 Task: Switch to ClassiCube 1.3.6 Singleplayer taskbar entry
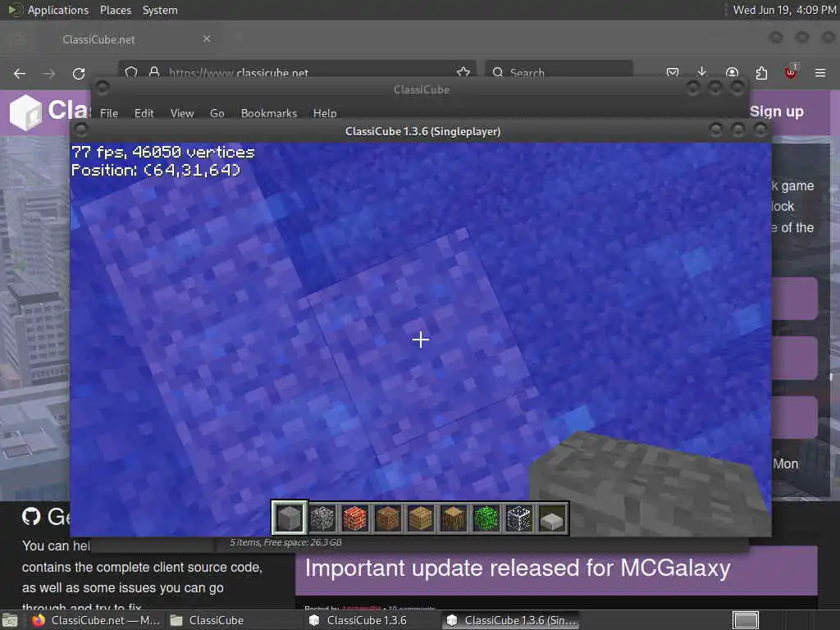pos(512,620)
